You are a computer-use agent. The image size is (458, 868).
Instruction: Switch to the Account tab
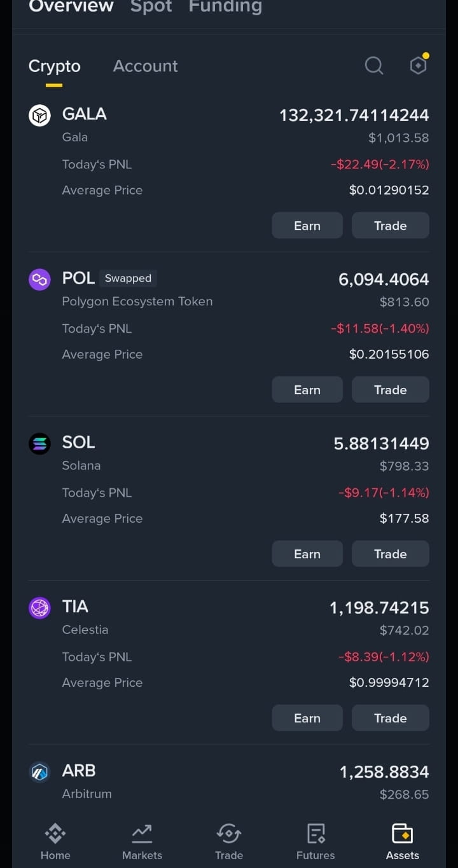146,66
